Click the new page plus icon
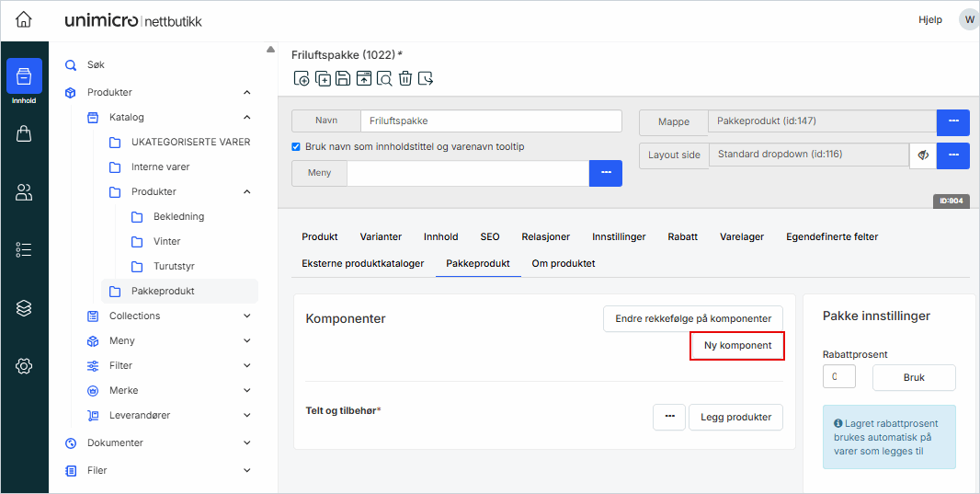 (302, 78)
